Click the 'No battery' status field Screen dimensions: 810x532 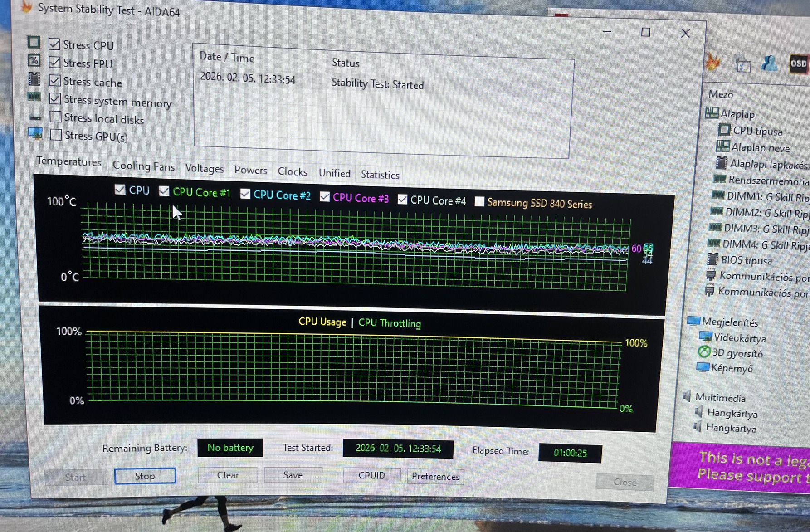pos(230,448)
